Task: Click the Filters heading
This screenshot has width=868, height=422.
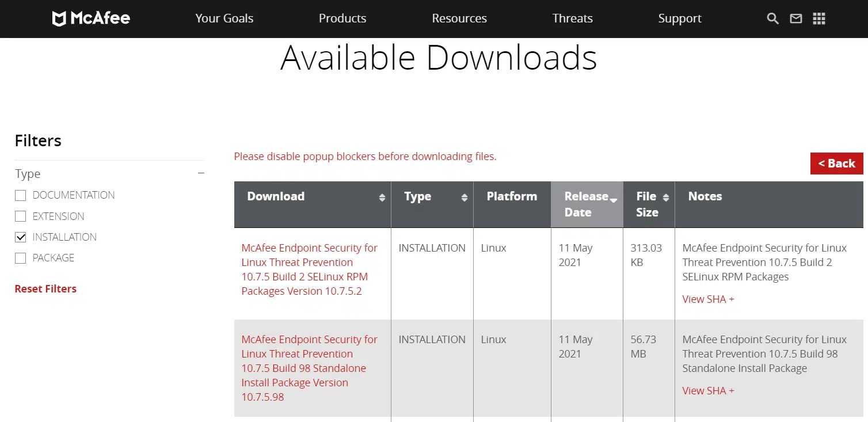Action: click(38, 140)
